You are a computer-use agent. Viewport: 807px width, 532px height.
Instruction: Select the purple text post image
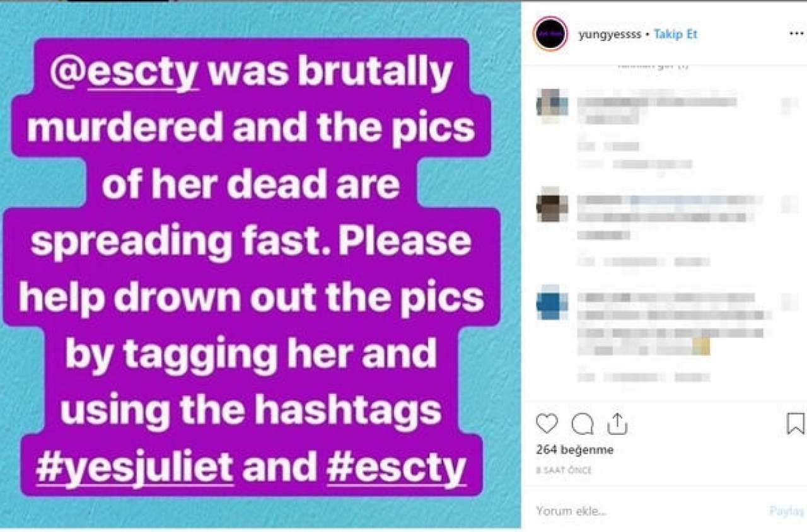coord(260,264)
